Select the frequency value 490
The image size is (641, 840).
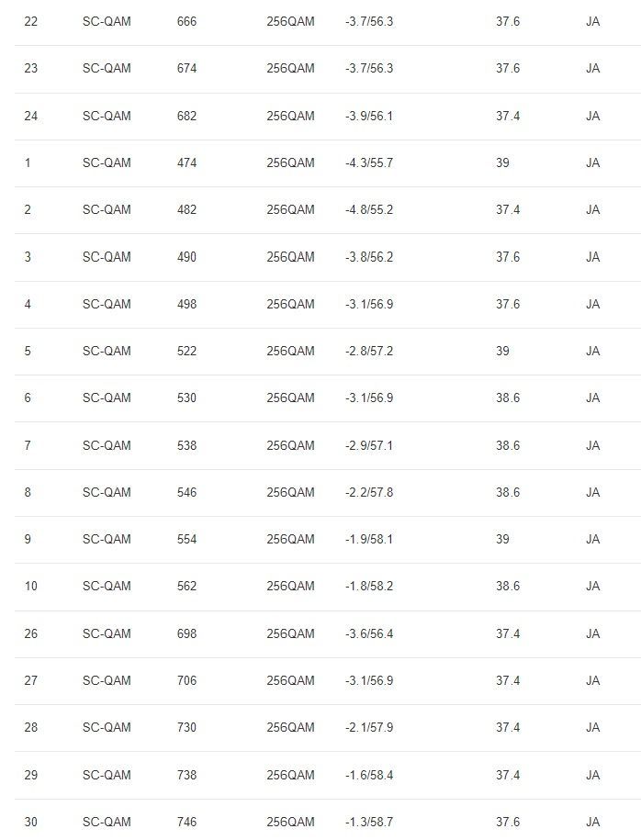[x=186, y=257]
